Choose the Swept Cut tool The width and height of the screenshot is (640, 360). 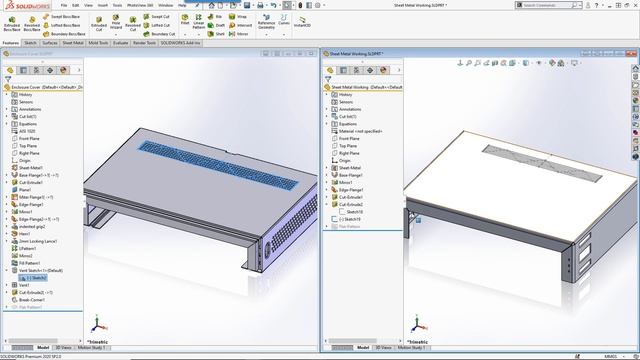156,17
